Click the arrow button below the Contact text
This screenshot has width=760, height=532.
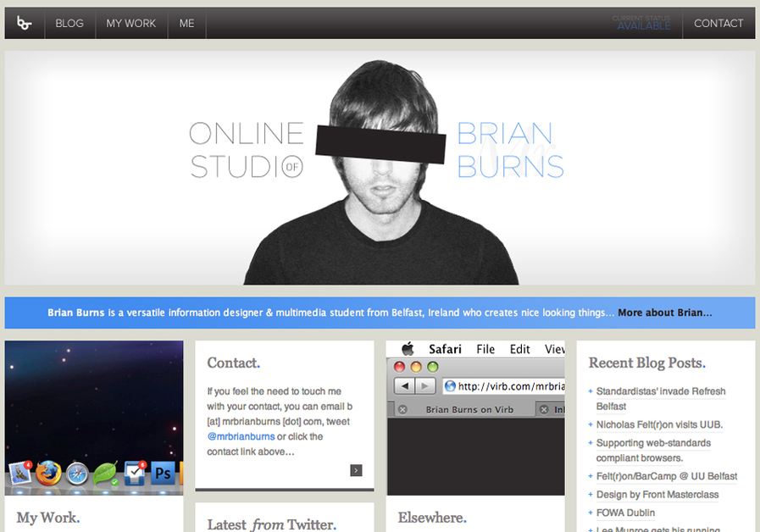(355, 469)
